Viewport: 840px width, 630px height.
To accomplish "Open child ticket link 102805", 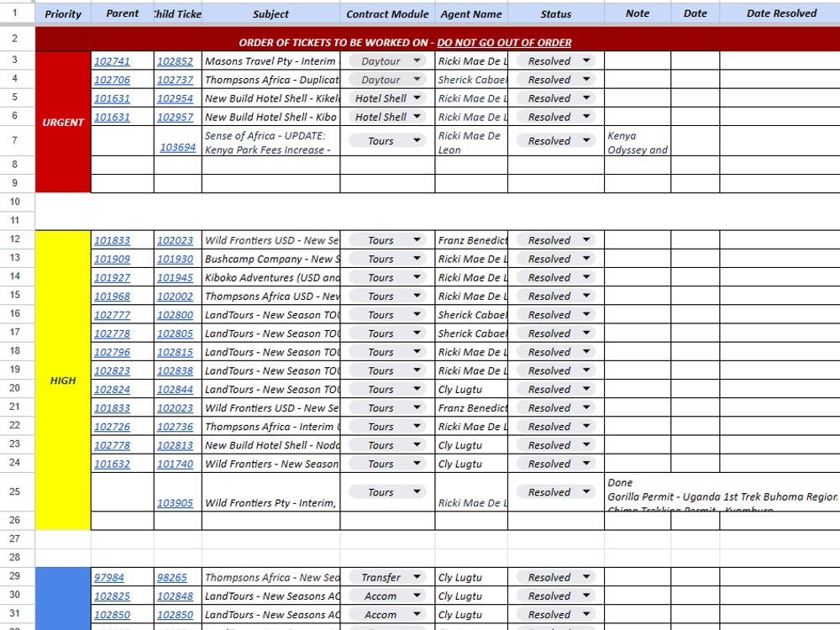I will tap(175, 333).
